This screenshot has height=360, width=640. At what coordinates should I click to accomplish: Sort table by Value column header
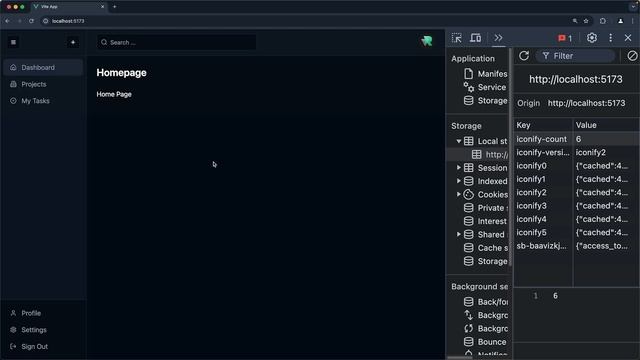(606, 125)
